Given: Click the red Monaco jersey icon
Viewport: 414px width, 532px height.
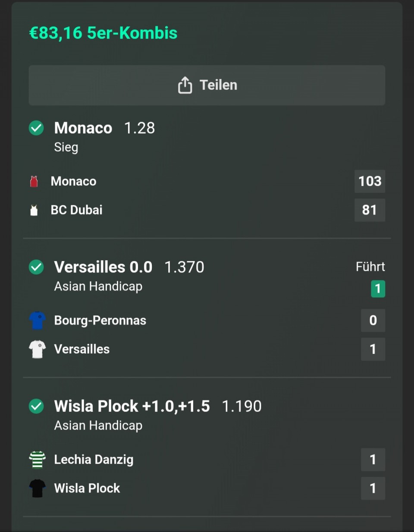Looking at the screenshot, I should point(34,181).
